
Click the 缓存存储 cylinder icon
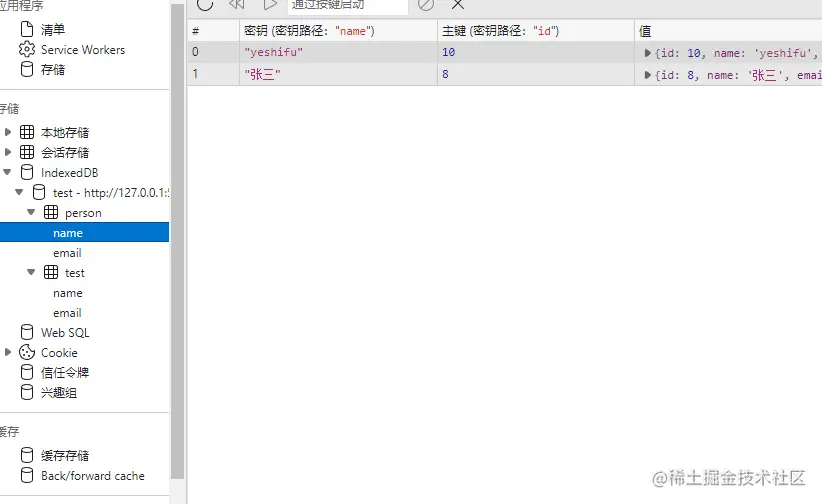[x=27, y=455]
